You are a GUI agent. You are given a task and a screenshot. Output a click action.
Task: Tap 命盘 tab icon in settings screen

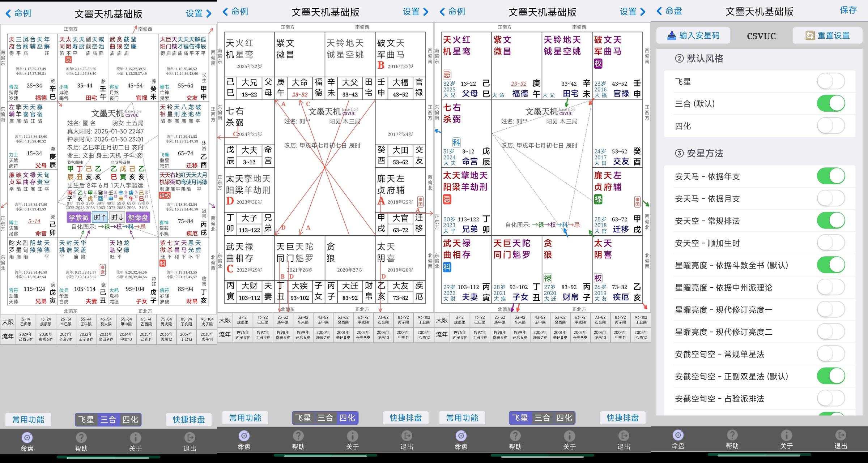click(x=678, y=435)
